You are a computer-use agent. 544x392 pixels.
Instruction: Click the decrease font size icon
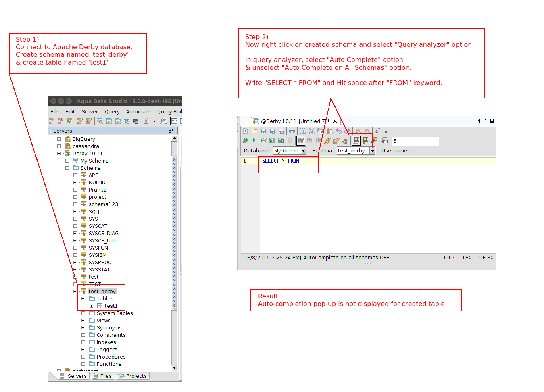point(377,131)
